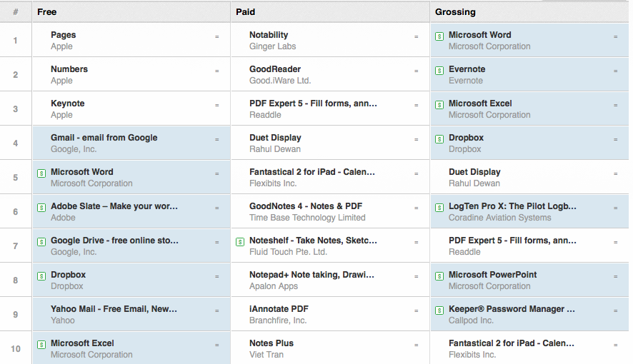Click the in-app purchase icon beside Google Drive
Screen dimensions: 633x364
point(41,242)
